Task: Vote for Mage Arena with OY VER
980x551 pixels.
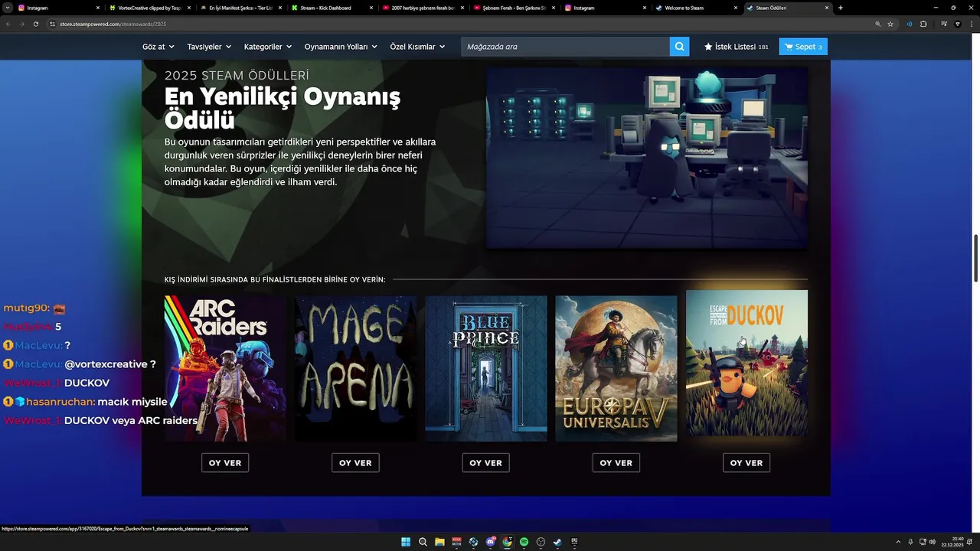Action: coord(355,463)
